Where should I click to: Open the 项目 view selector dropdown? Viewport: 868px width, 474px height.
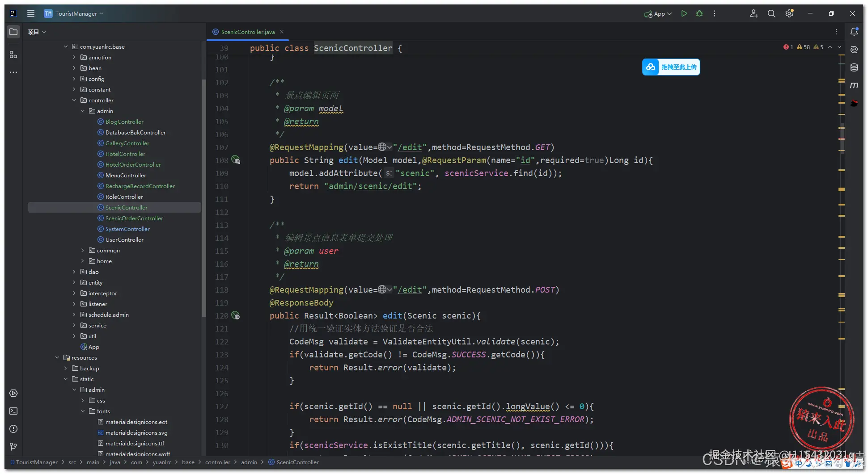[x=37, y=32]
